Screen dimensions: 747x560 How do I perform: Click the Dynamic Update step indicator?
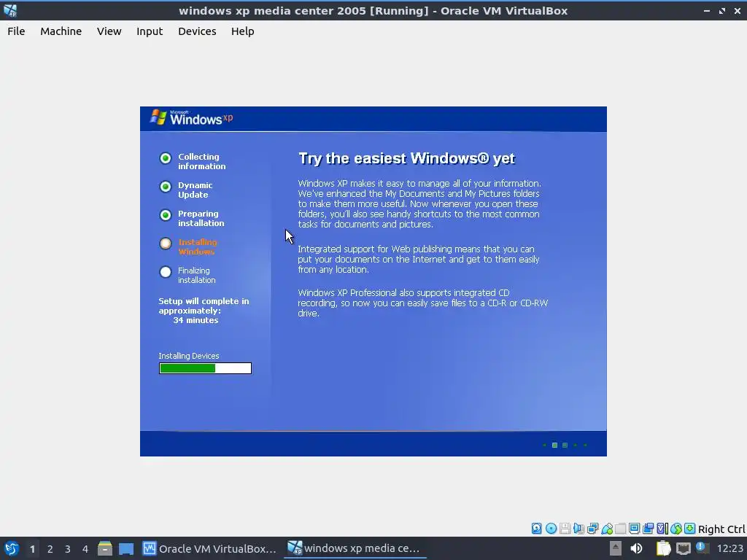point(166,187)
